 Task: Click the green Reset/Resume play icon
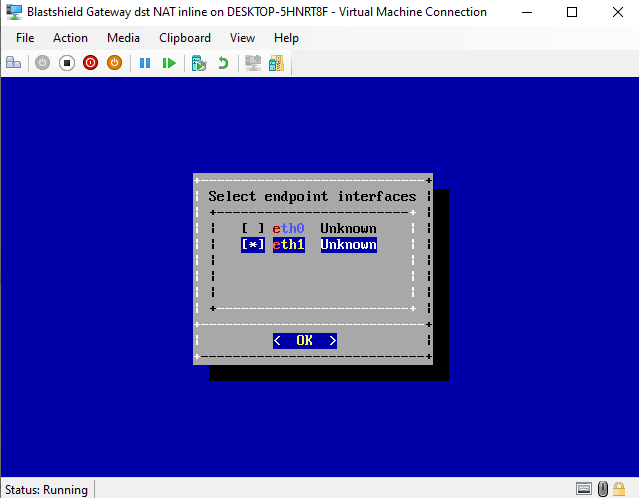click(x=169, y=63)
